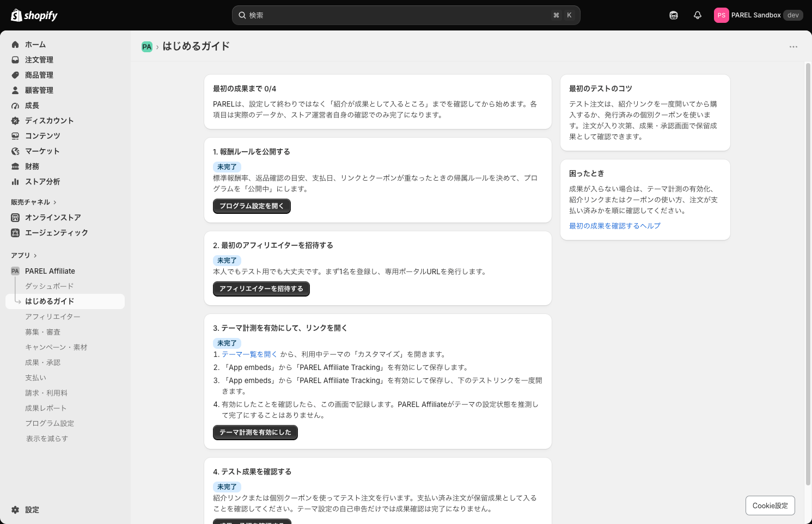Select ダッシュボード in the app menu
812x524 pixels.
pos(49,286)
